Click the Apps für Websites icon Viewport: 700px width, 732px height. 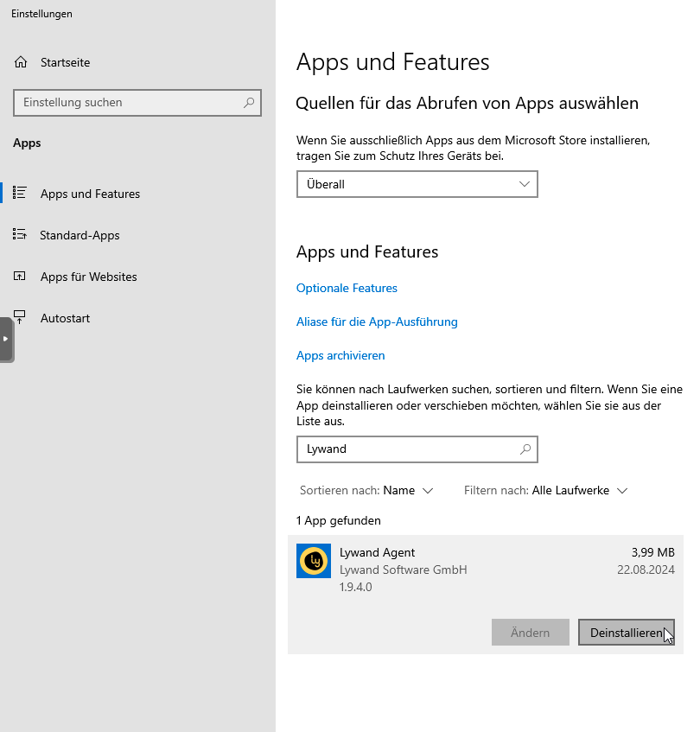coord(20,276)
